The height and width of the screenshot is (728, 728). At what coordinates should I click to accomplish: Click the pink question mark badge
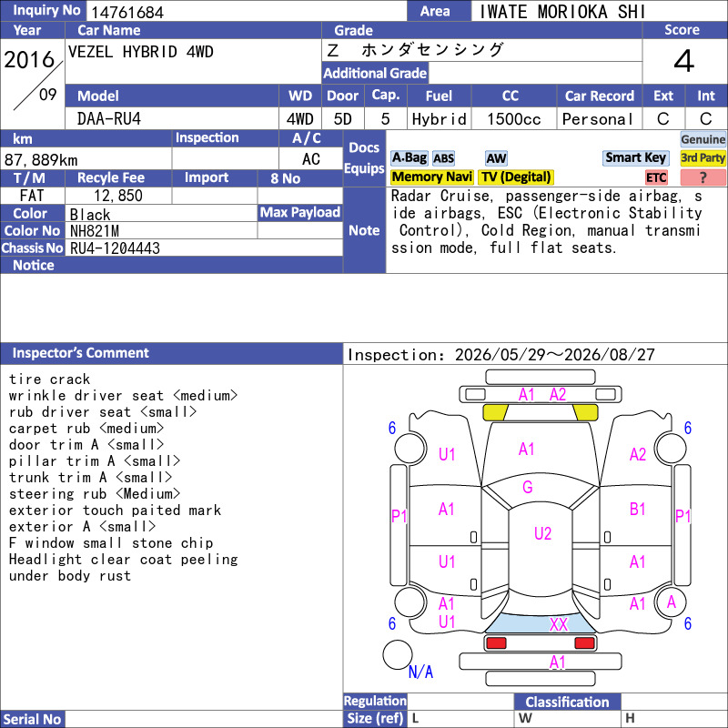[x=703, y=177]
